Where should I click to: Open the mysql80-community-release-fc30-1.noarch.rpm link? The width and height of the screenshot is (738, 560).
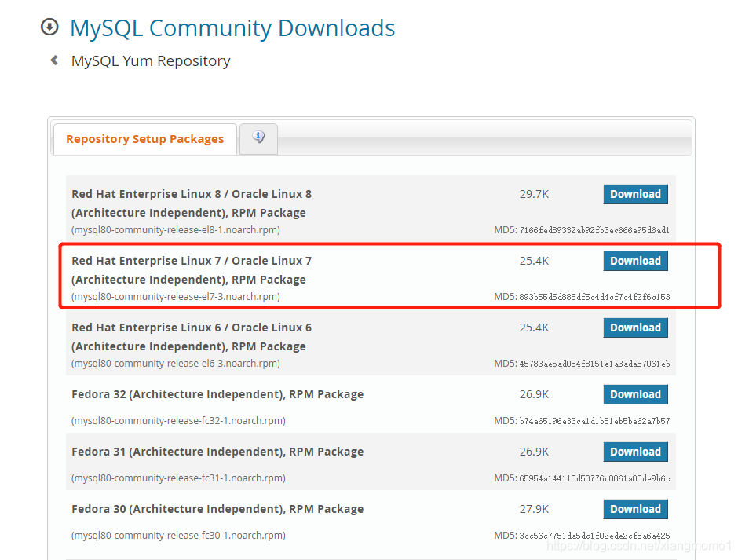(x=174, y=535)
